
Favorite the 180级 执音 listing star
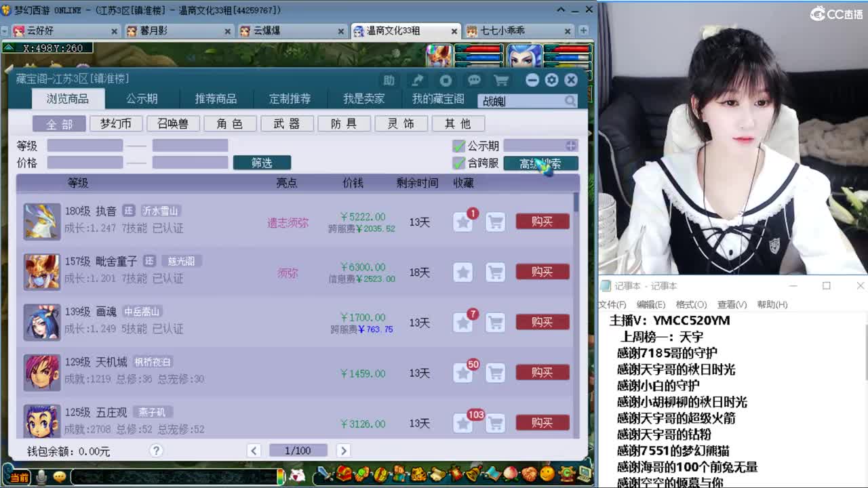coord(462,222)
